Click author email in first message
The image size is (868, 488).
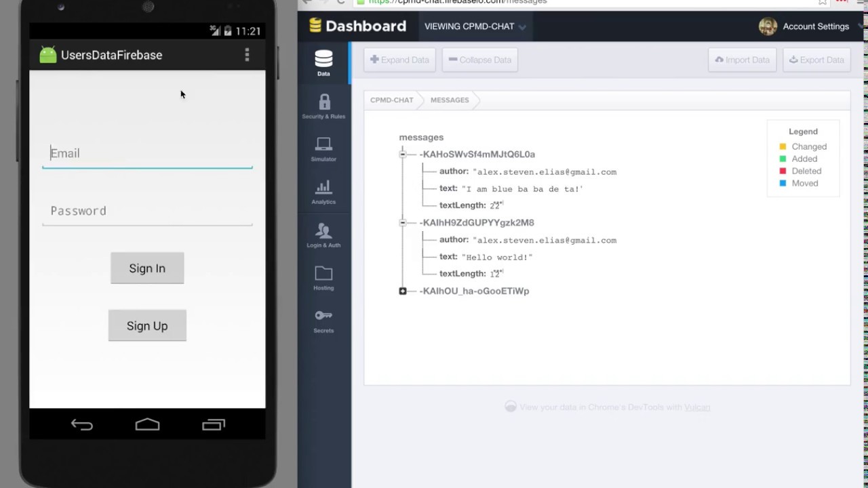pyautogui.click(x=545, y=172)
